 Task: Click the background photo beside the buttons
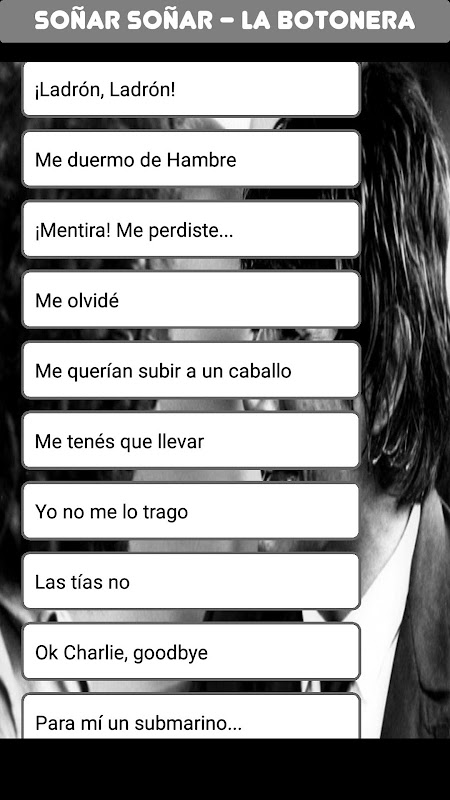click(x=406, y=398)
